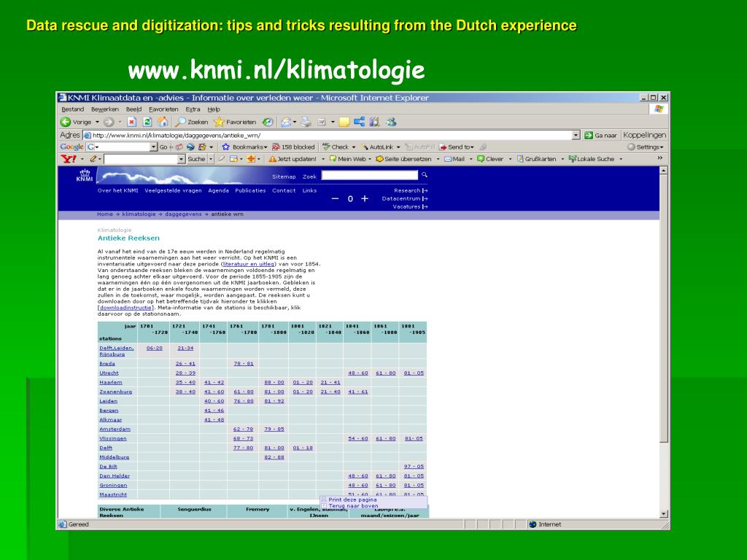Click the Sitemap link

click(x=284, y=176)
